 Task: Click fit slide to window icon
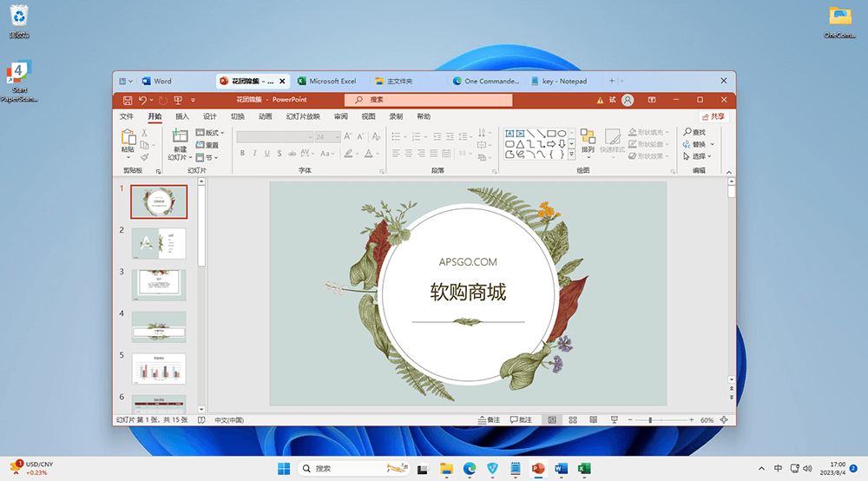724,420
